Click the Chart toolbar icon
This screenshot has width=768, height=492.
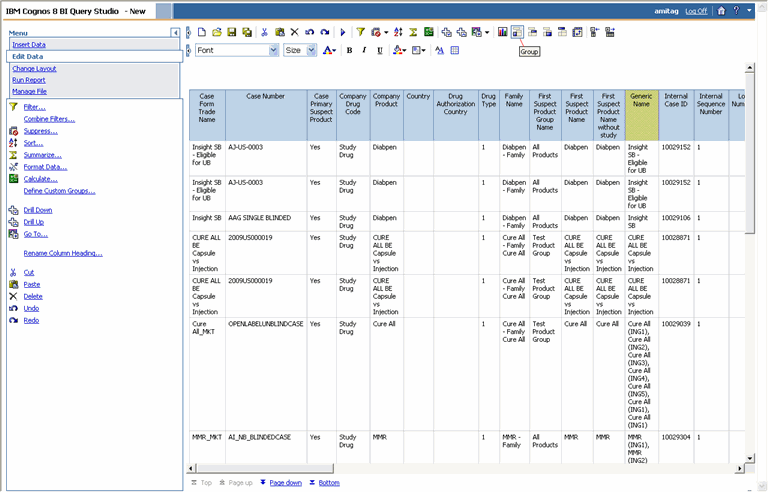pos(502,32)
